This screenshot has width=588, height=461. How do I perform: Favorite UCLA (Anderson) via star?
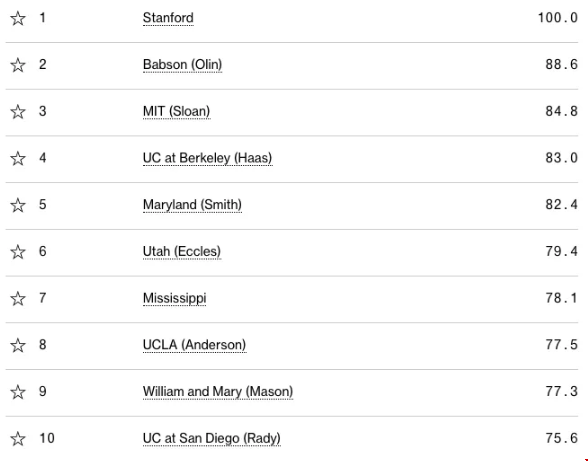pyautogui.click(x=18, y=345)
